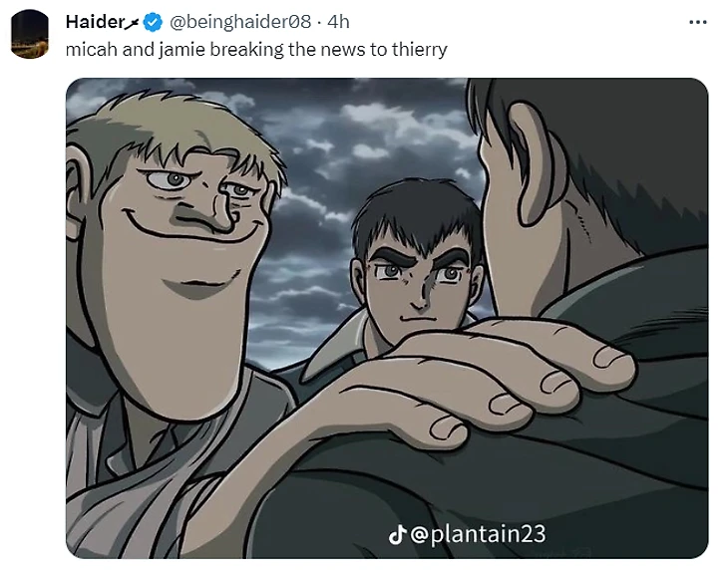Click the emoji beside Haider's name
The height and width of the screenshot is (570, 728).
pos(133,22)
